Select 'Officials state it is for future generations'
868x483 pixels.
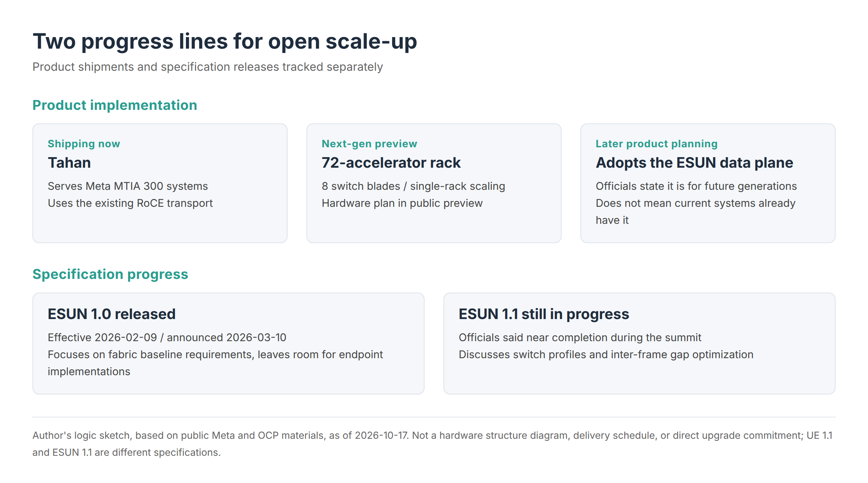pos(696,186)
